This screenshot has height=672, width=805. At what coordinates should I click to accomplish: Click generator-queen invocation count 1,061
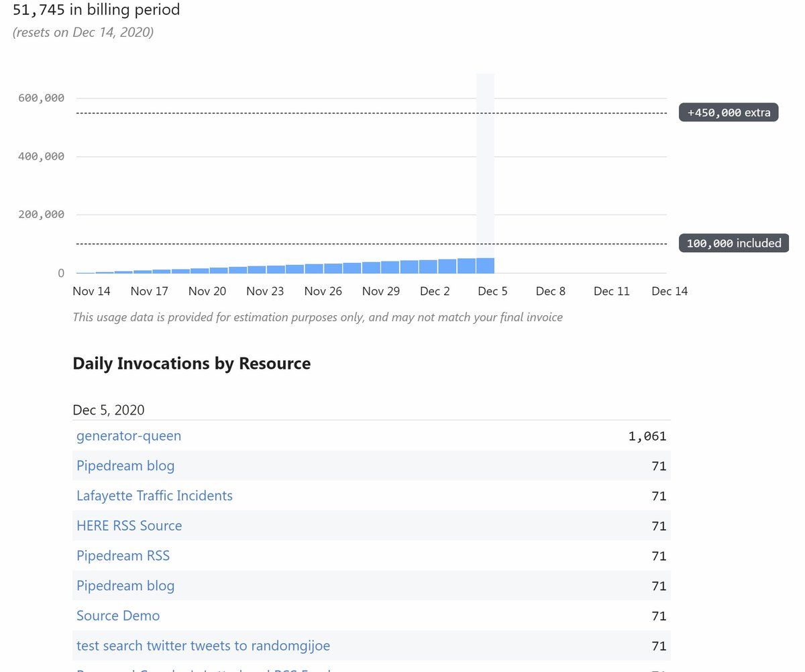pos(647,437)
